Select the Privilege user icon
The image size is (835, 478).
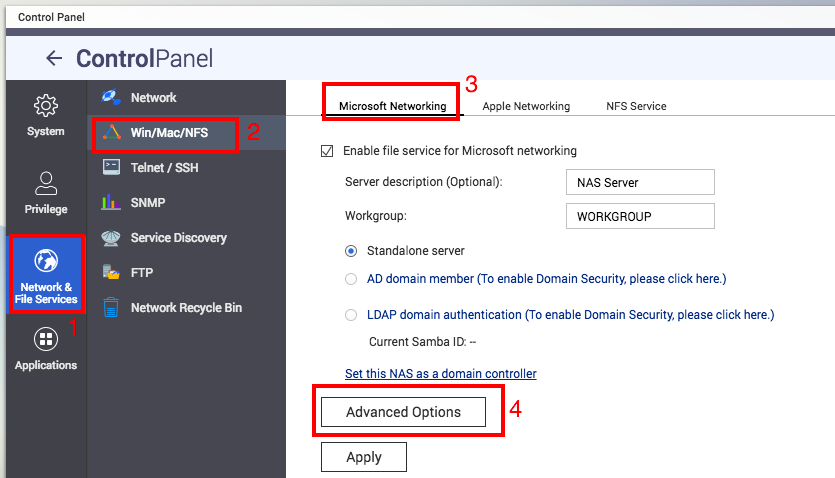pos(45,183)
